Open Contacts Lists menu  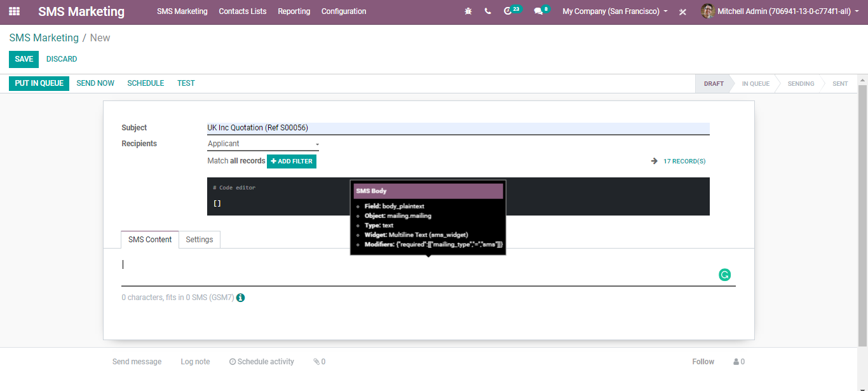click(x=243, y=11)
